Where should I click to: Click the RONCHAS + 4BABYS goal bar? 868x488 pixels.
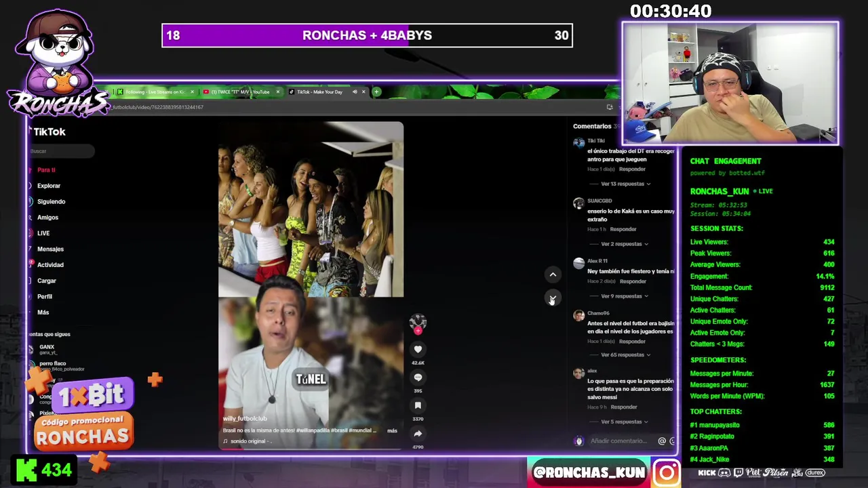367,35
